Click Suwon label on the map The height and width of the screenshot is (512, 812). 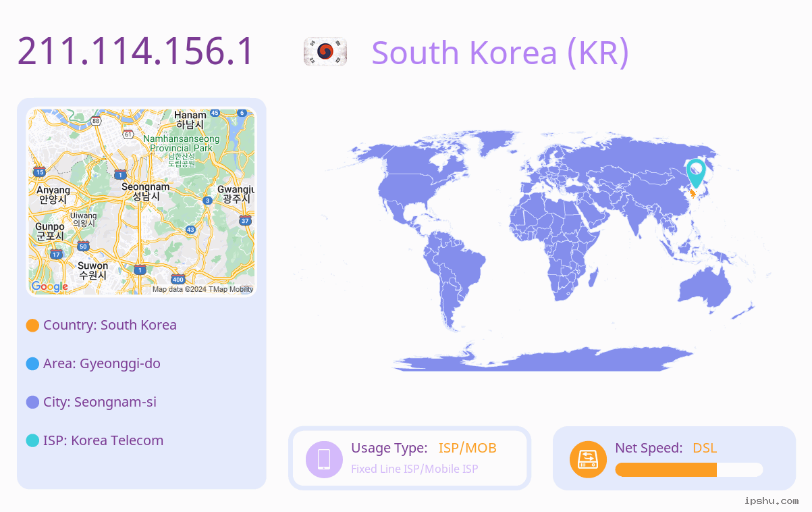tap(92, 270)
